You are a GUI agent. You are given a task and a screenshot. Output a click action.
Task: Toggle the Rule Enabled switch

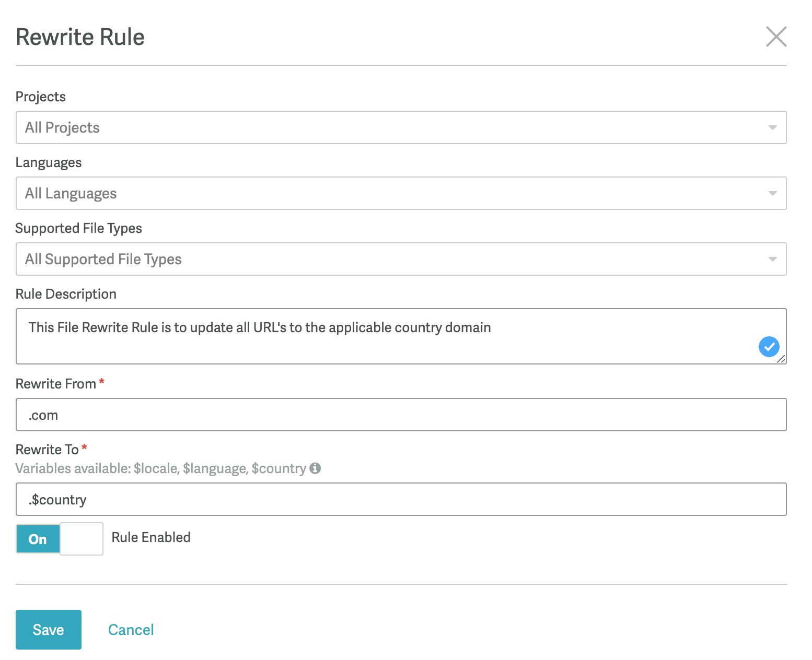[60, 539]
